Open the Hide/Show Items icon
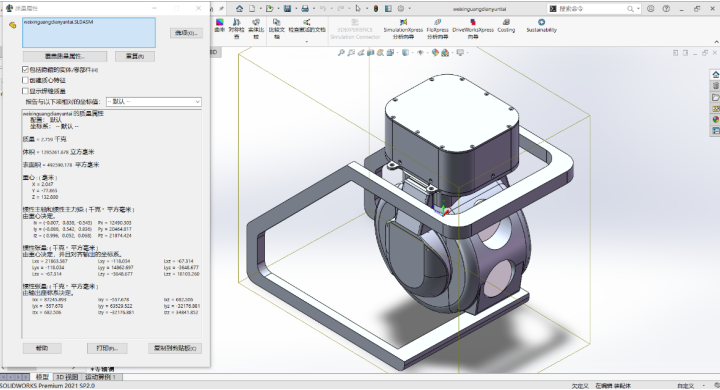 [x=420, y=53]
